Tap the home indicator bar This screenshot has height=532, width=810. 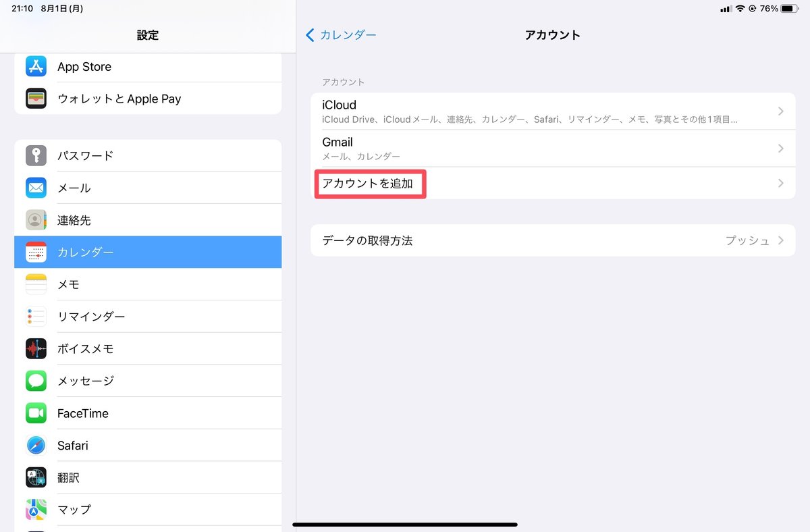point(405,524)
